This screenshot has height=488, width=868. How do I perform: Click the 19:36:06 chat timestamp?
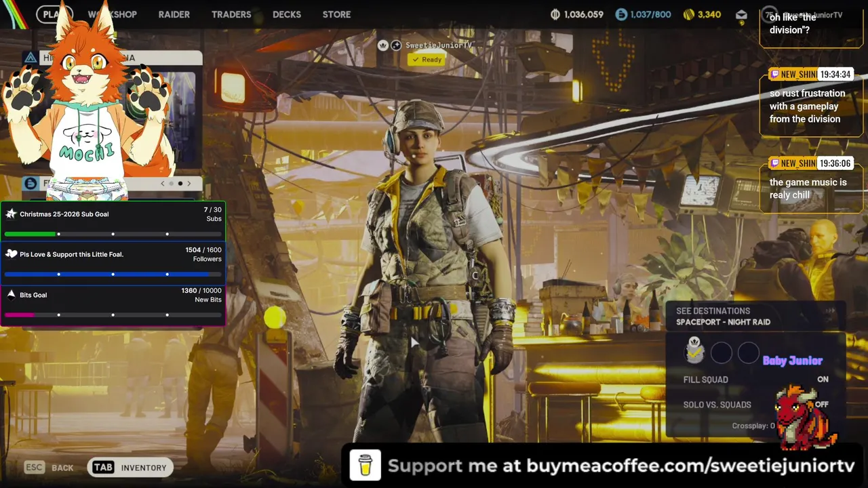point(834,163)
